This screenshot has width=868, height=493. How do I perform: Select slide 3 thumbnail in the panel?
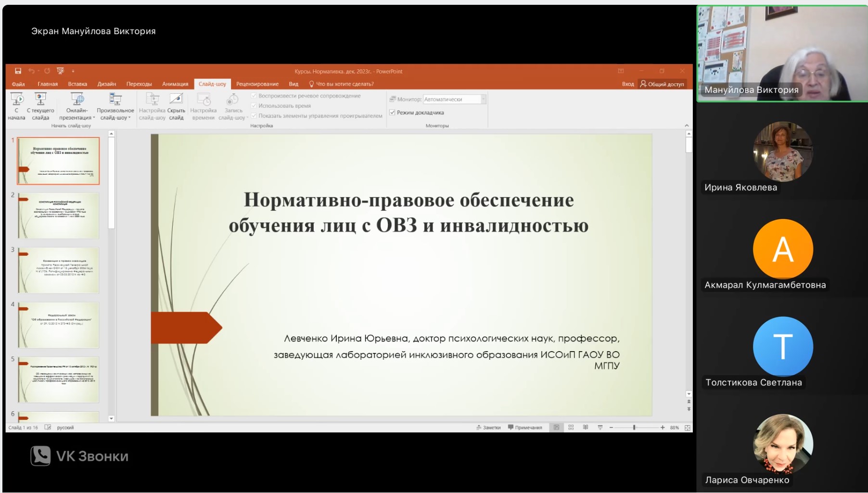pos(58,270)
